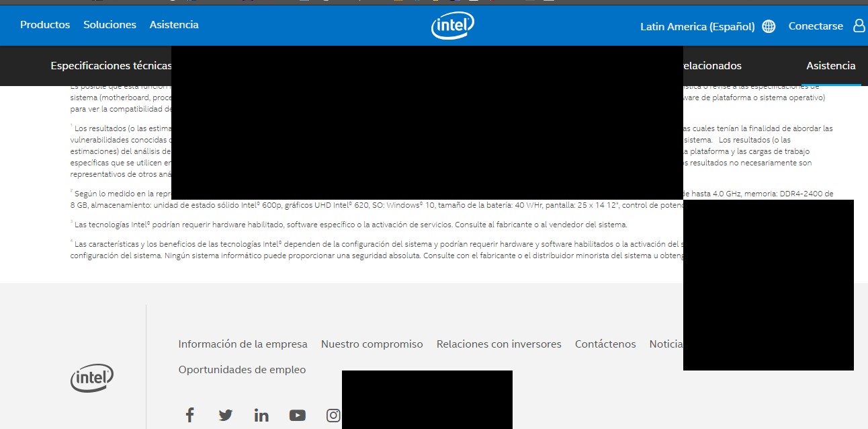The image size is (868, 429).
Task: Open Relaciones con inversores link
Action: point(499,344)
